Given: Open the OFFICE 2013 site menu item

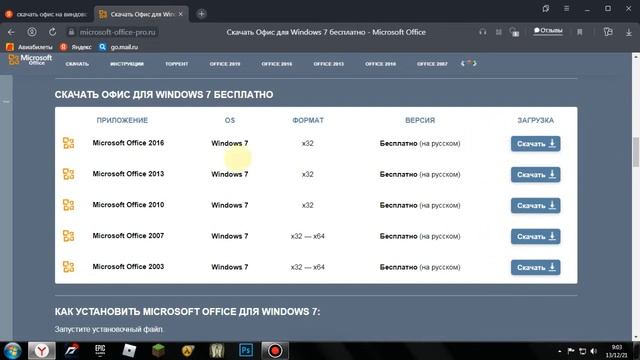Looking at the screenshot, I should [329, 64].
